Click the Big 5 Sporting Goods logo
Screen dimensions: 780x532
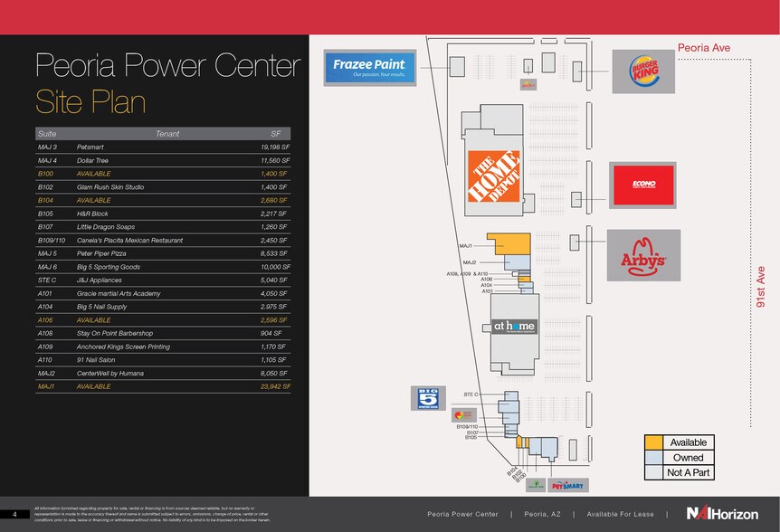[428, 398]
